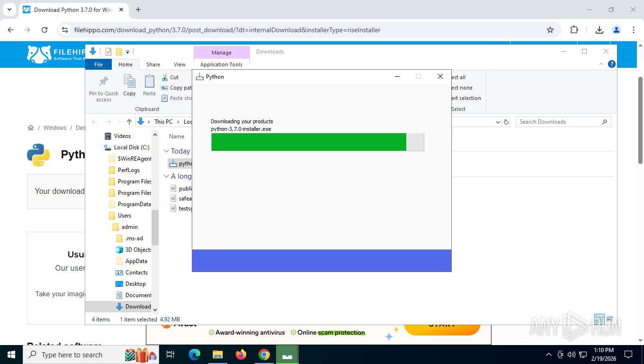Switch to large icons view in Explorer
Screen dimensions: 644x364
pyautogui.click(x=610, y=319)
